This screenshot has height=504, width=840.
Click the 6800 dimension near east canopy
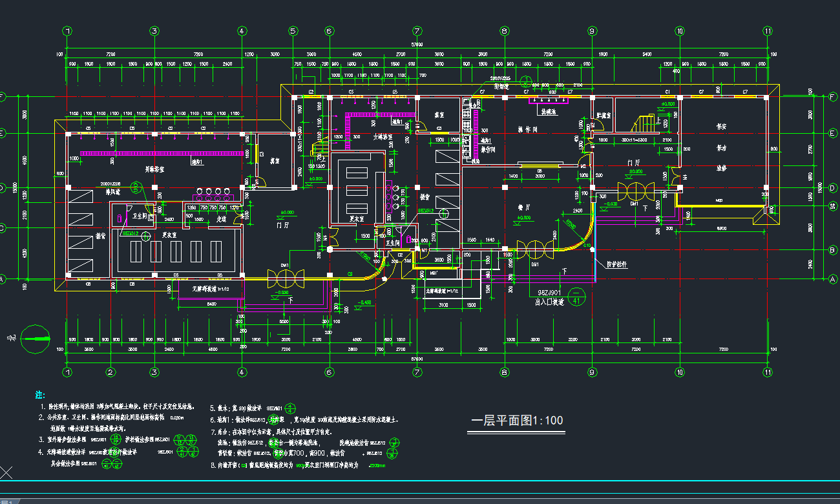pos(722,229)
